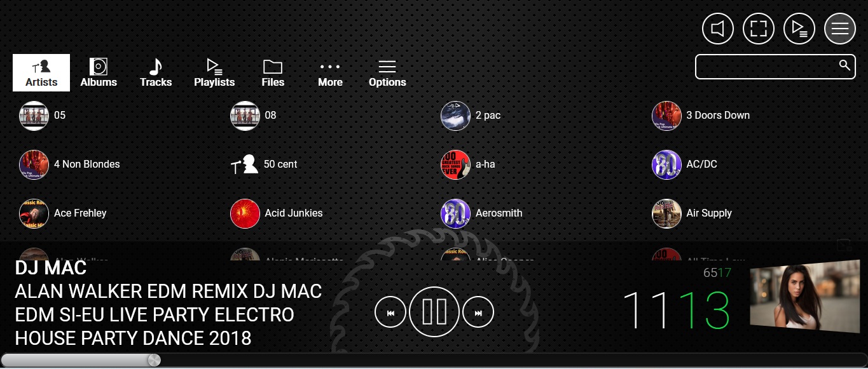Click the DJ MAC artist name
The height and width of the screenshot is (369, 868).
click(51, 268)
